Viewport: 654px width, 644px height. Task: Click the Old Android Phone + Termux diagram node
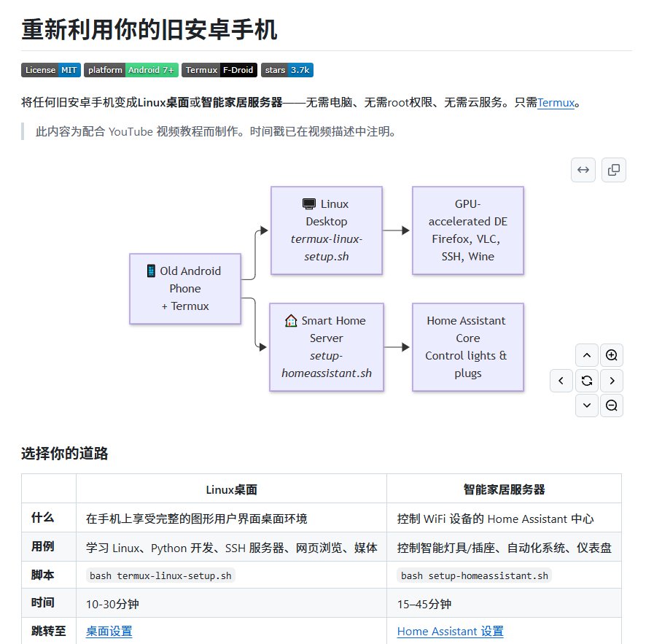(185, 289)
